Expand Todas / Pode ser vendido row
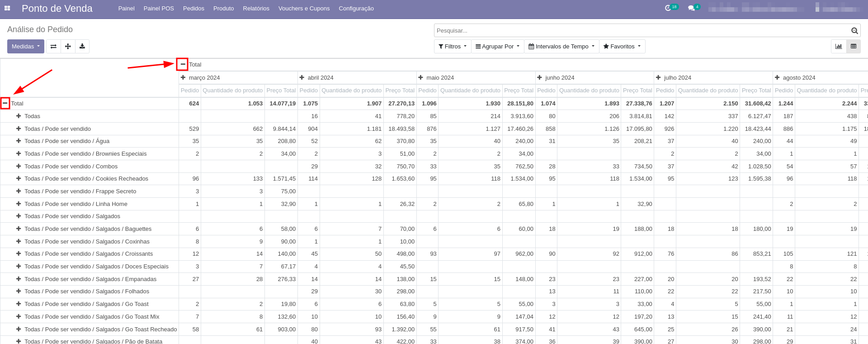Viewport: 868px width, 344px height. pos(19,129)
